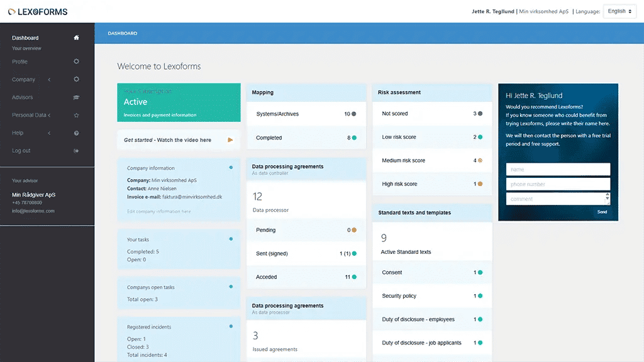Expand the Personal Data submenu chevron
The width and height of the screenshot is (644, 362).
pyautogui.click(x=49, y=116)
